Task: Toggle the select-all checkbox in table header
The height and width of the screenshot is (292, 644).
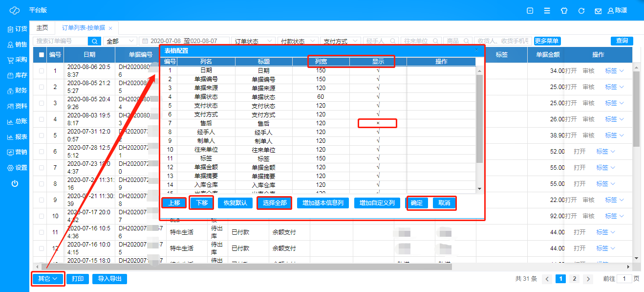Action: (x=41, y=55)
